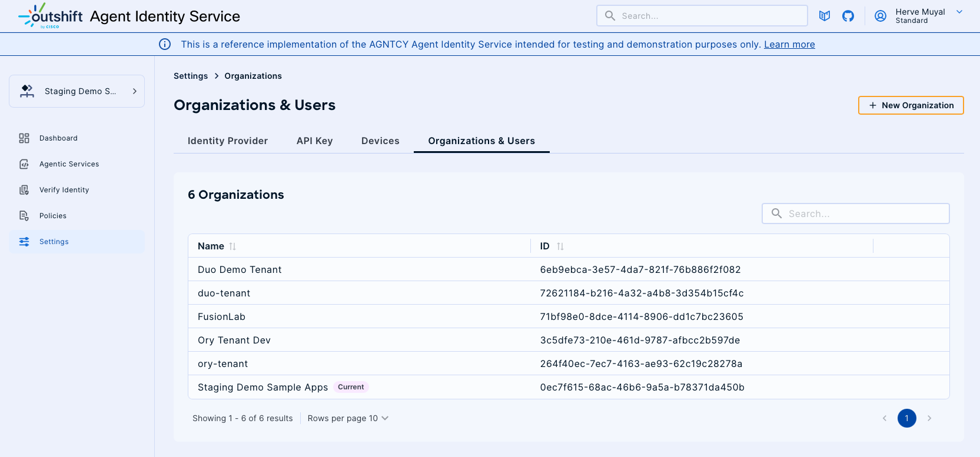Open the documentation book icon in header
Viewport: 980px width, 457px height.
825,16
